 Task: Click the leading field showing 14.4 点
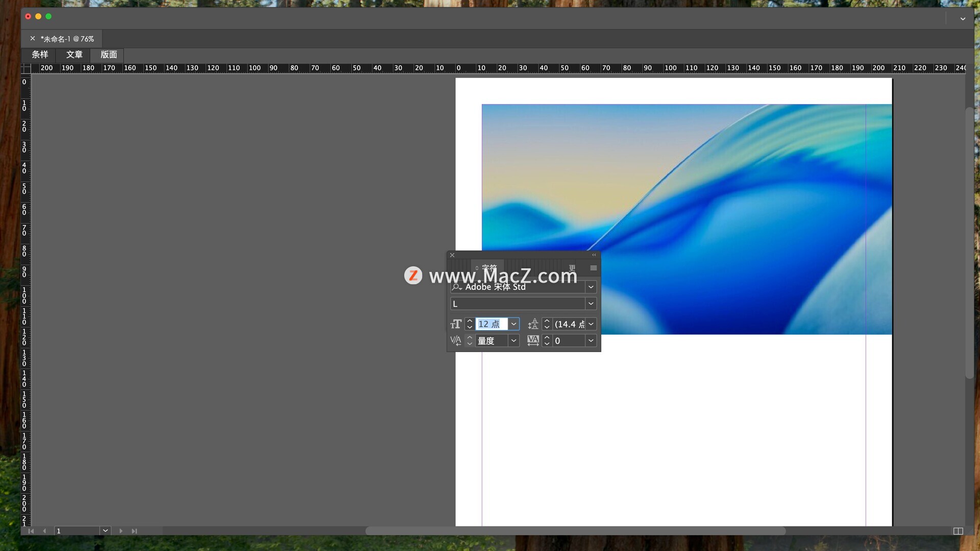[x=569, y=324]
